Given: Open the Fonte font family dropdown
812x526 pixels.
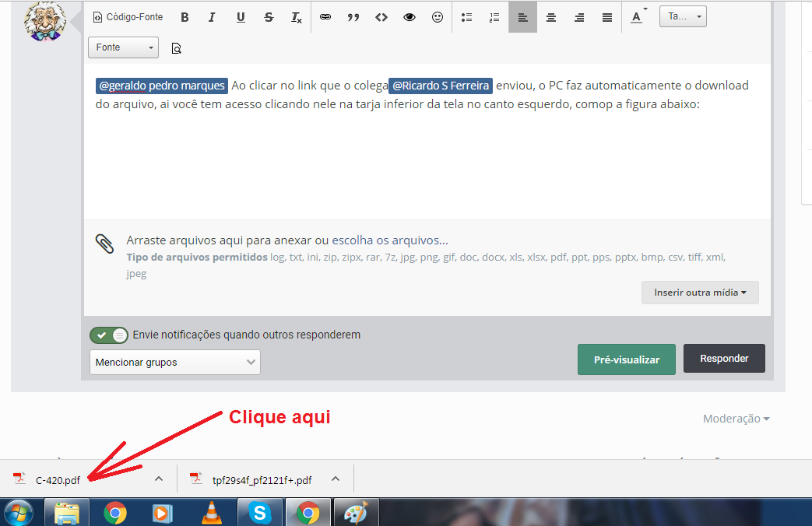Looking at the screenshot, I should (x=123, y=47).
